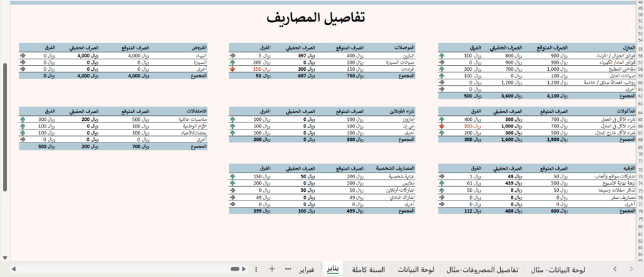Click the green arrow in شي إن row
This screenshot has height=277, width=644.
233,127
